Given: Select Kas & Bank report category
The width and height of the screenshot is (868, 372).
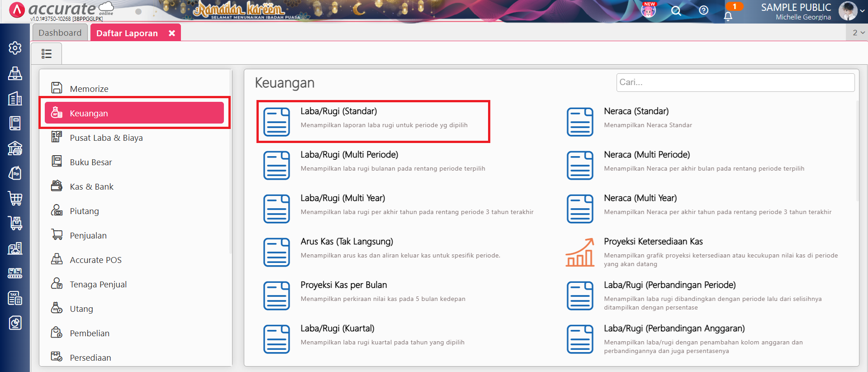Looking at the screenshot, I should 91,186.
